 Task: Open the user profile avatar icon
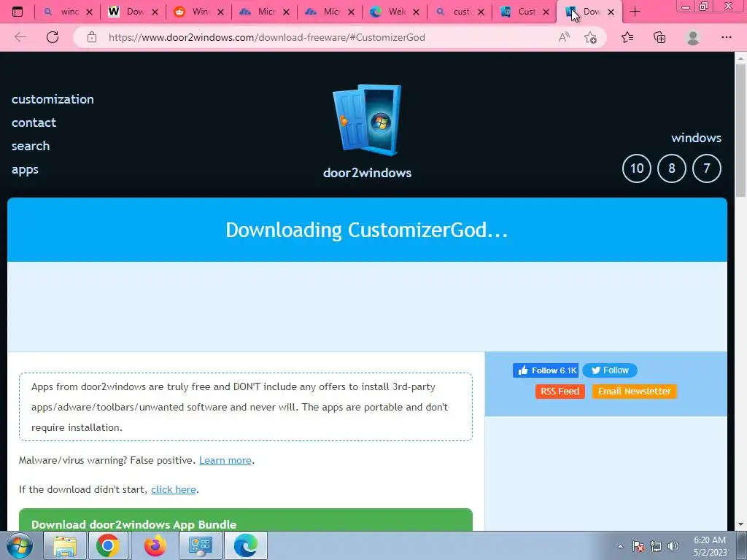click(x=693, y=37)
